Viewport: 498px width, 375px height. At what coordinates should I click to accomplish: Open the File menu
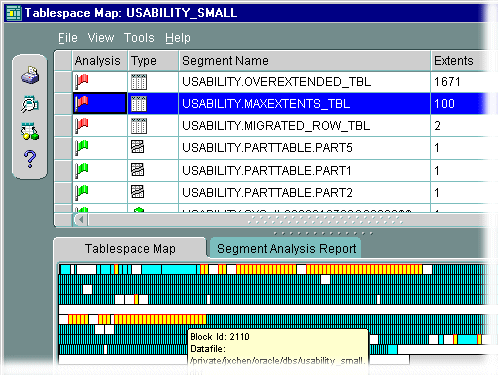click(x=68, y=38)
